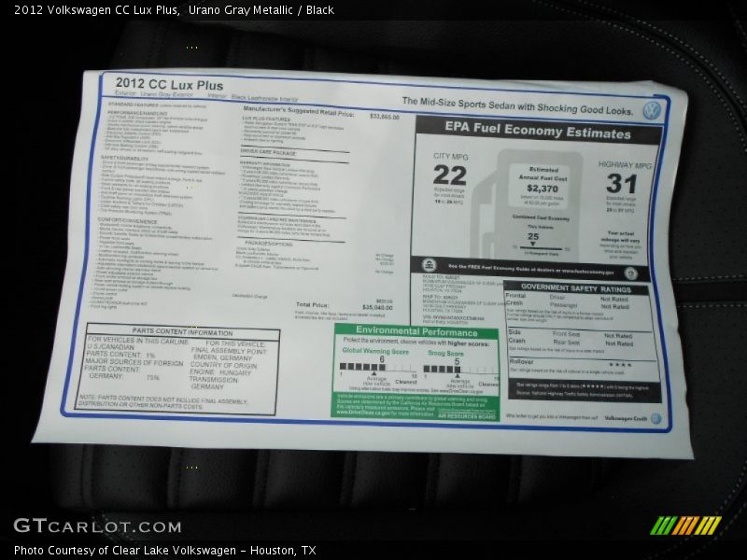Click the 'COMFORT/CONVENIENCE' section heading

pyautogui.click(x=127, y=220)
